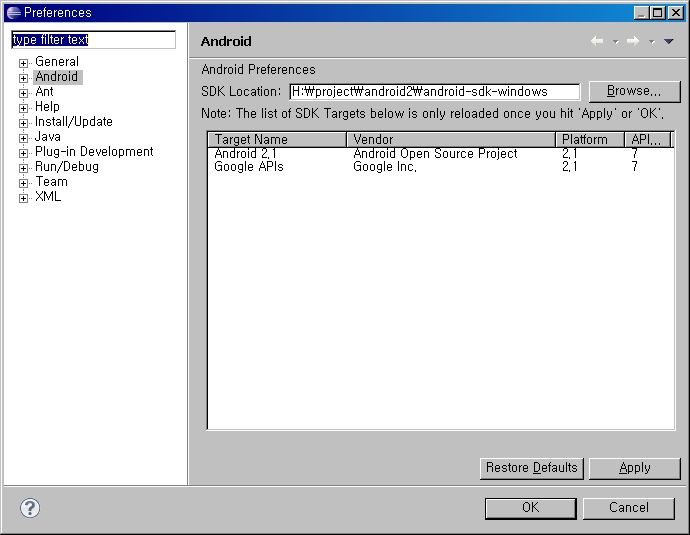690x535 pixels.
Task: Click the Eclipse icon in title bar
Action: point(14,13)
